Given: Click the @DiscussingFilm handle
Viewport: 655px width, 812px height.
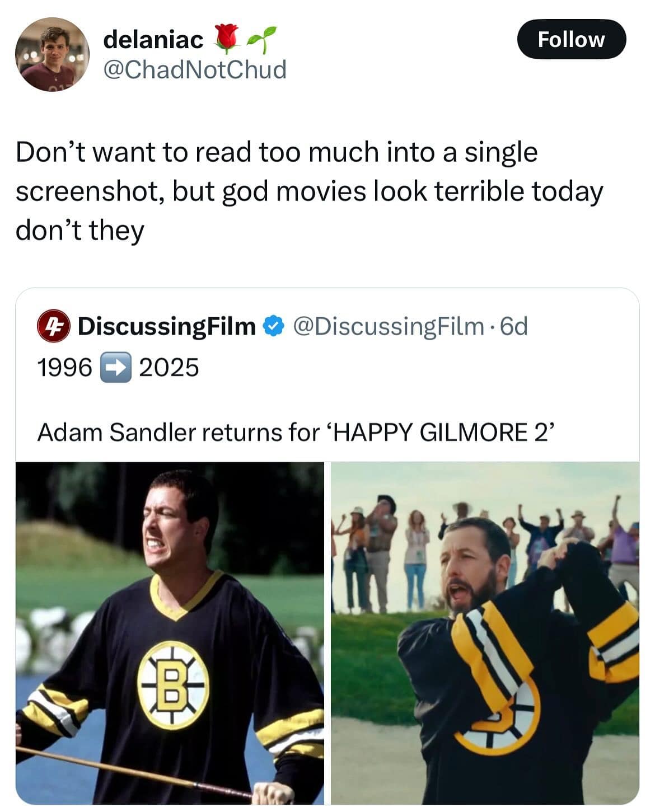Looking at the screenshot, I should pyautogui.click(x=388, y=326).
